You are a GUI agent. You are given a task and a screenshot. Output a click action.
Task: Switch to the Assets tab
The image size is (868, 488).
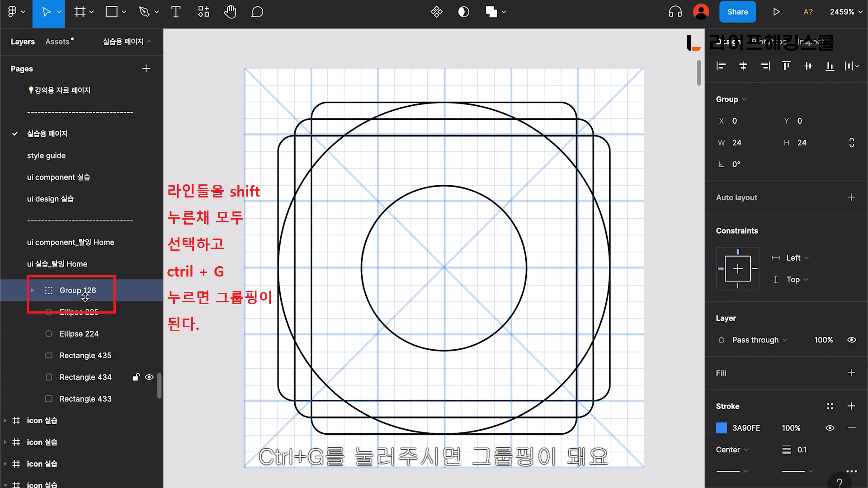coord(57,42)
